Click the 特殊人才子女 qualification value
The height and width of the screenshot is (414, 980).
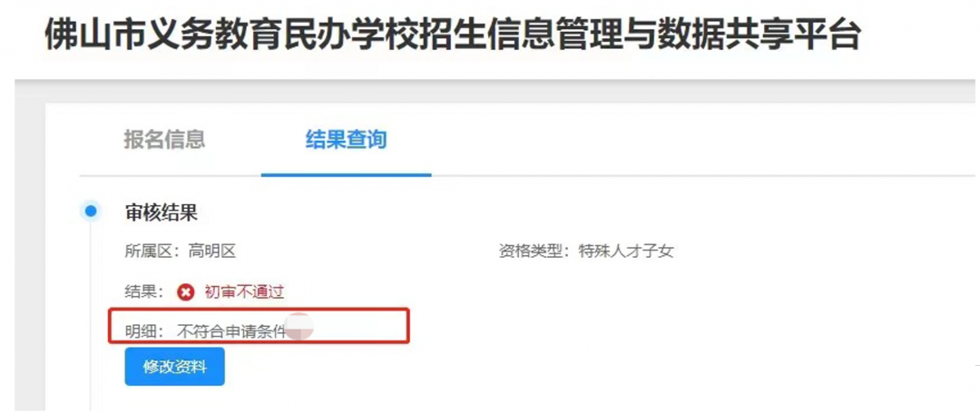point(626,251)
